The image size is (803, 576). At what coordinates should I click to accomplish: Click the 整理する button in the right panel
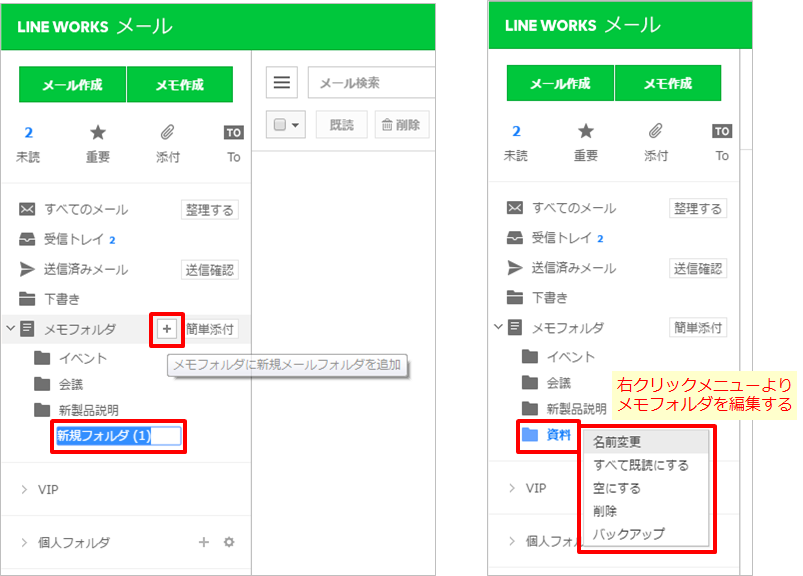[x=698, y=208]
